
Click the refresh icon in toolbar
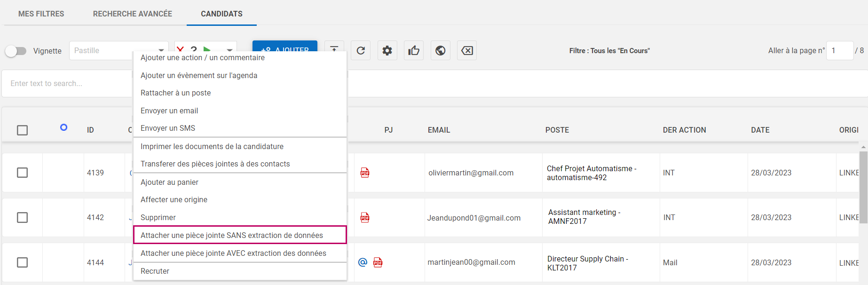click(x=361, y=50)
